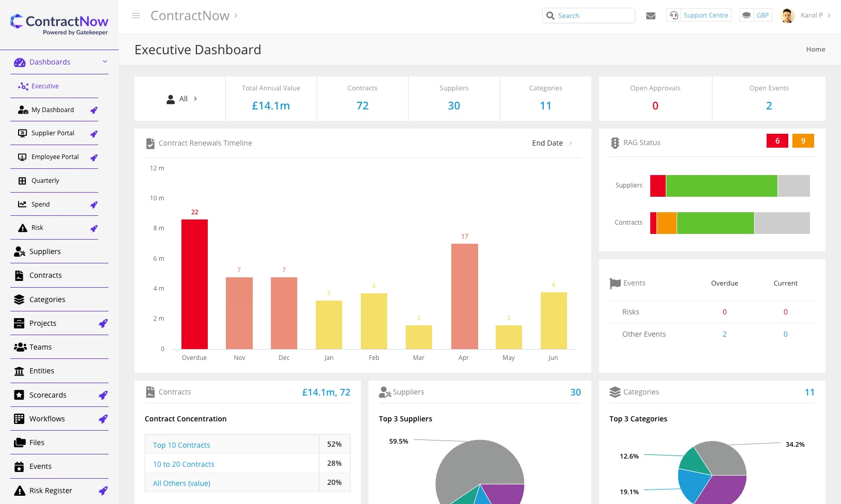The height and width of the screenshot is (504, 841).
Task: Open the GBP currency selector
Action: point(756,15)
